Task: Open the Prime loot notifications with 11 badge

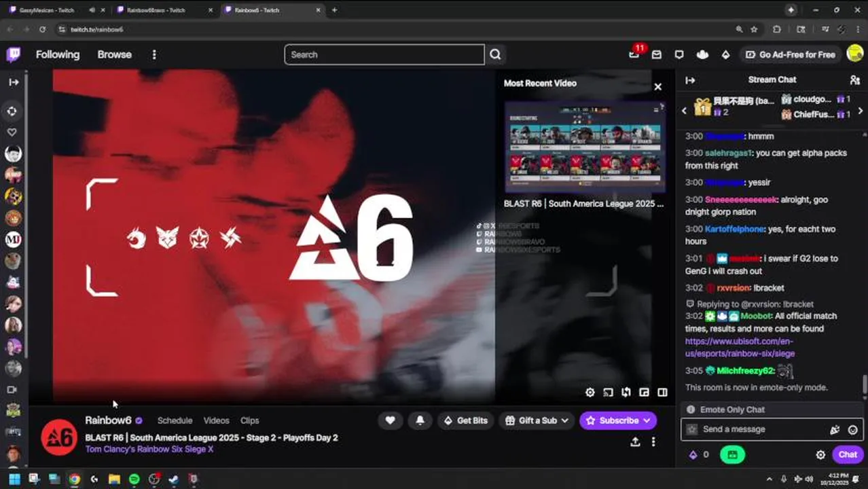Action: (x=634, y=54)
